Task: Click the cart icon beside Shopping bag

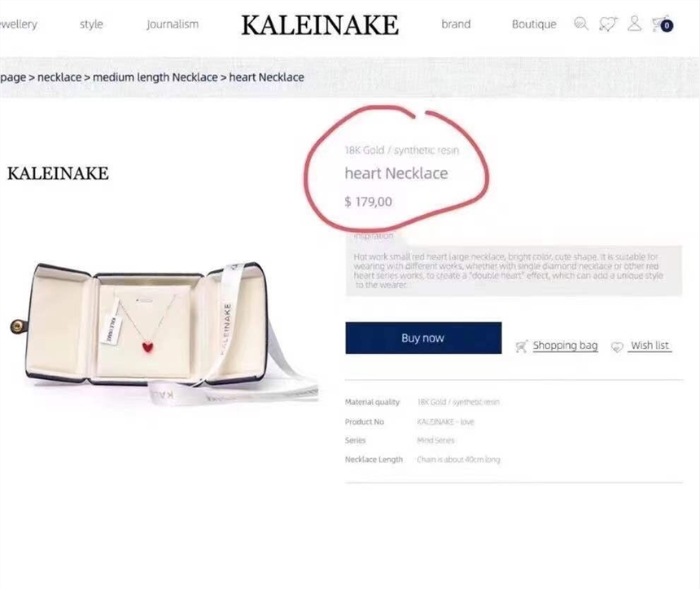Action: click(522, 347)
